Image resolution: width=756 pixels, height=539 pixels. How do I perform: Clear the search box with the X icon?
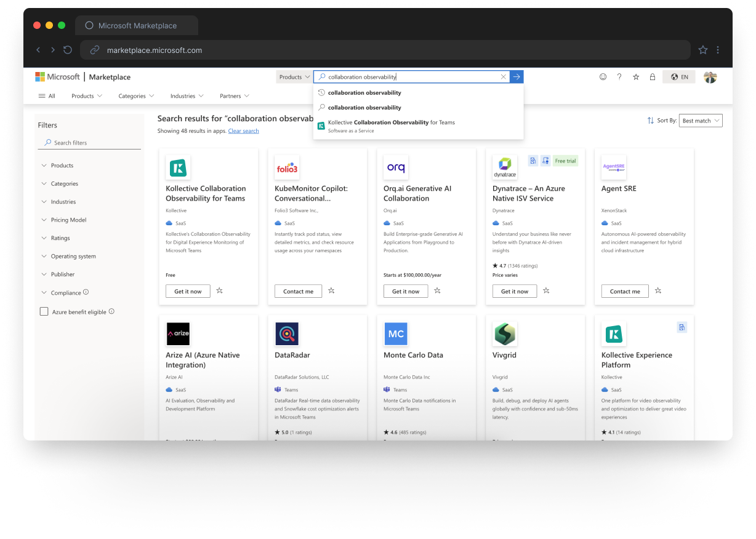(x=503, y=77)
